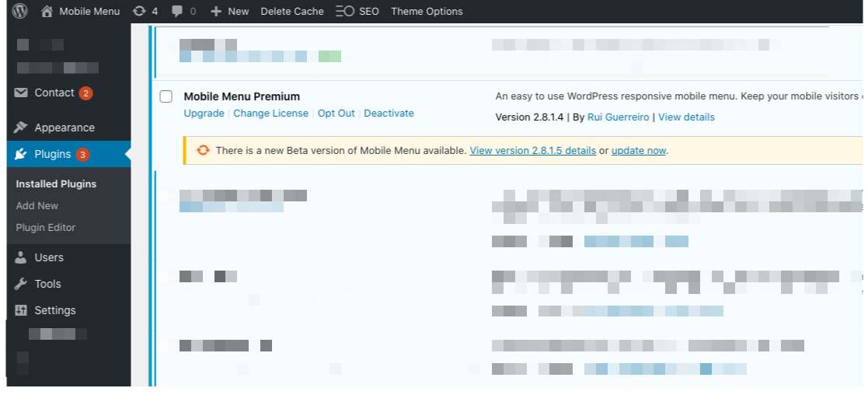
Task: Open Theme Options in admin bar
Action: coord(427,11)
